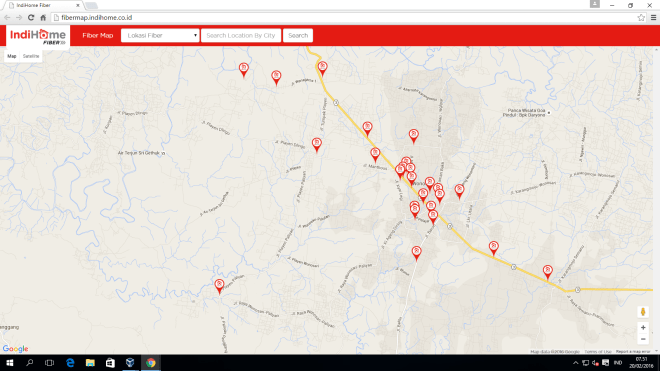Open Chrome user profile button
The image size is (660, 371).
(594, 4)
